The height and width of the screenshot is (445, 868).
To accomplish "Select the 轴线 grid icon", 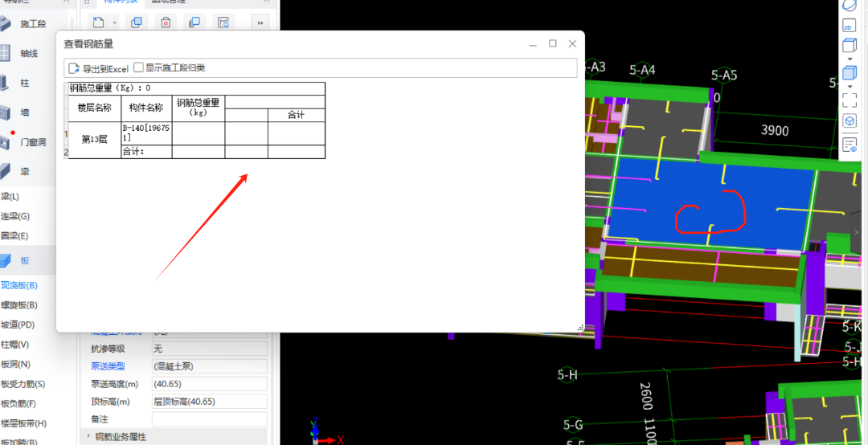I will [5, 54].
